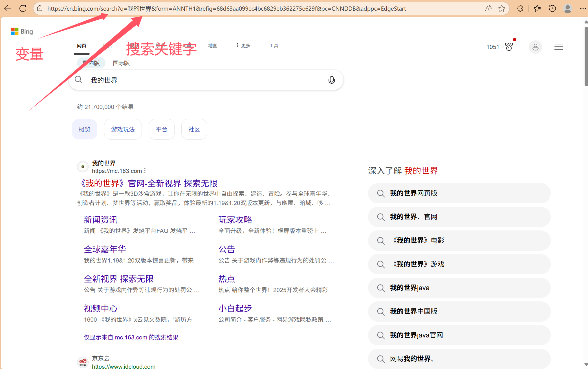Image resolution: width=588 pixels, height=369 pixels.
Task: Click the 约 21,700,000 个结果 count text
Action: coord(105,107)
